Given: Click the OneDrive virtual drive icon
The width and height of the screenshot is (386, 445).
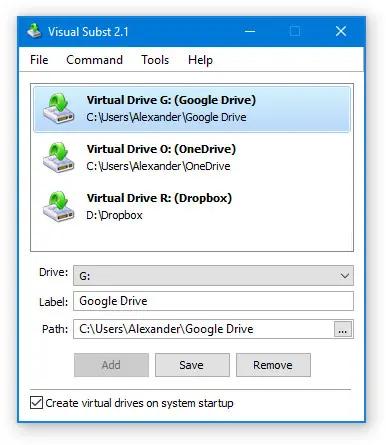Looking at the screenshot, I should 58,157.
